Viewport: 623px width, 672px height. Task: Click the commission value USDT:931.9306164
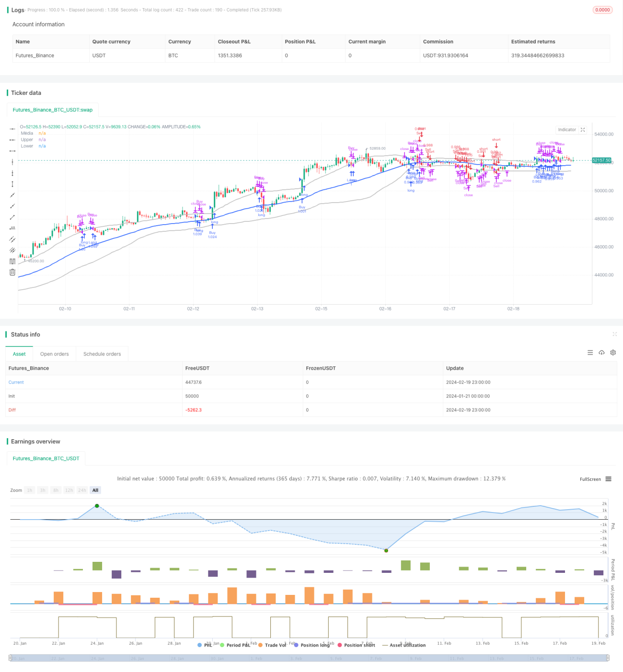tap(446, 56)
